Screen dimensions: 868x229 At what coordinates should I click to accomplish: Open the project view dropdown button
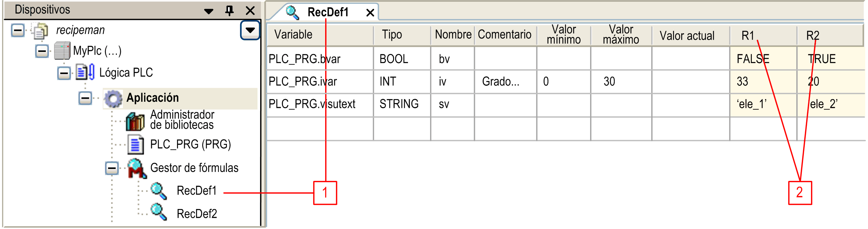point(250,30)
